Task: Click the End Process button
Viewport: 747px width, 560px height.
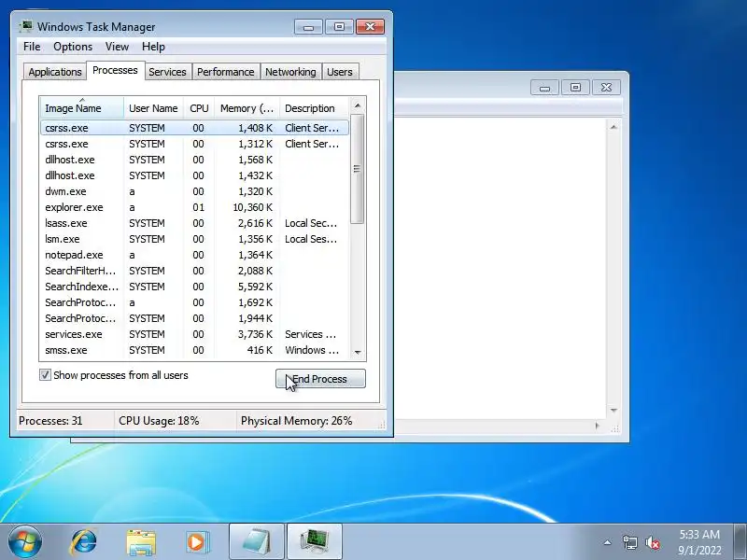Action: [320, 379]
